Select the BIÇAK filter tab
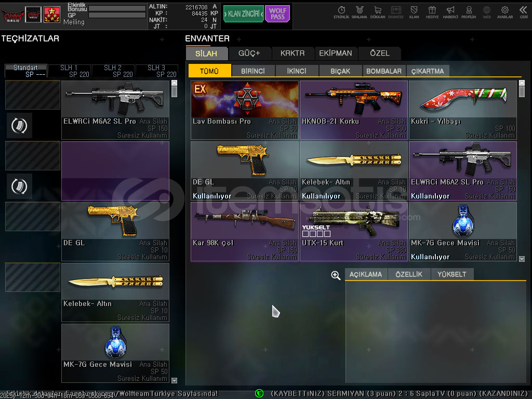The image size is (532, 399). point(340,71)
